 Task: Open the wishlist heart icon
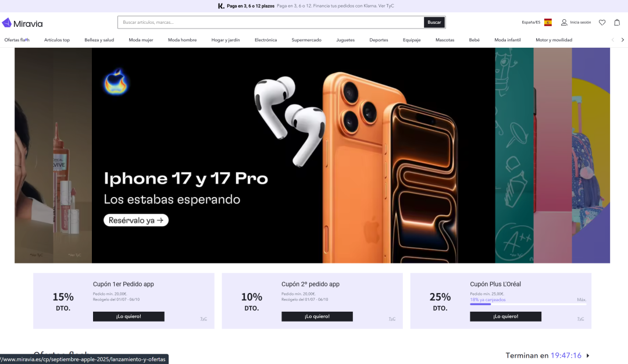(x=602, y=23)
